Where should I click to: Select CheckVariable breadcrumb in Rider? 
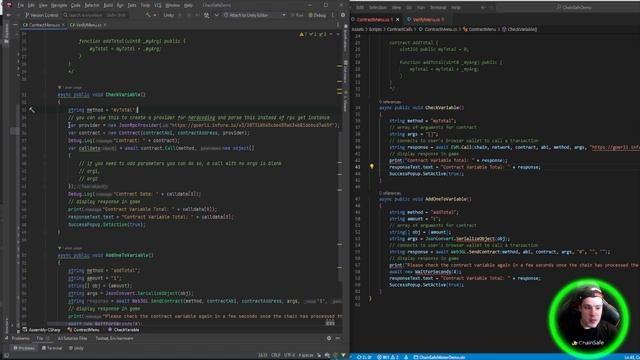[x=124, y=329]
